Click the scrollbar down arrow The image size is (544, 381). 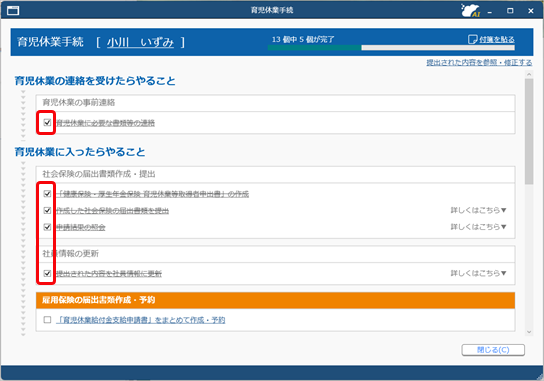click(529, 332)
